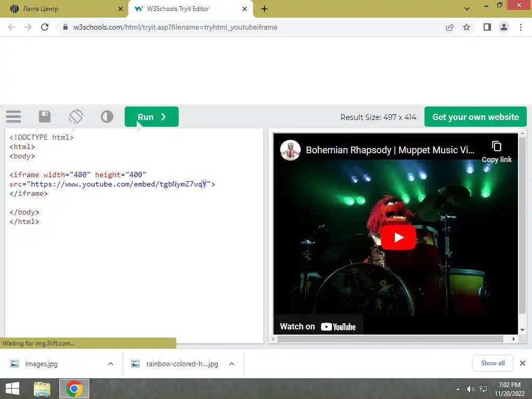Switch to the Лахта Центр tab
532x399 pixels.
click(64, 9)
